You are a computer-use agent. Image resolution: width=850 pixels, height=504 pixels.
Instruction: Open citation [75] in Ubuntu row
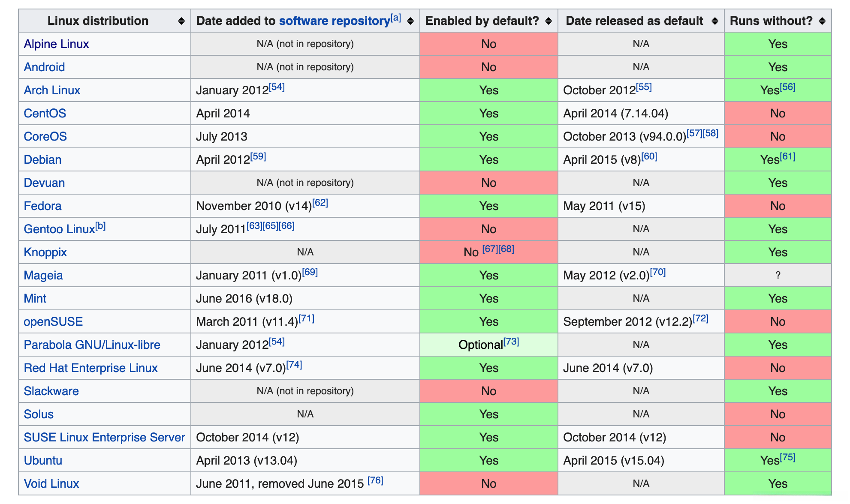788,457
